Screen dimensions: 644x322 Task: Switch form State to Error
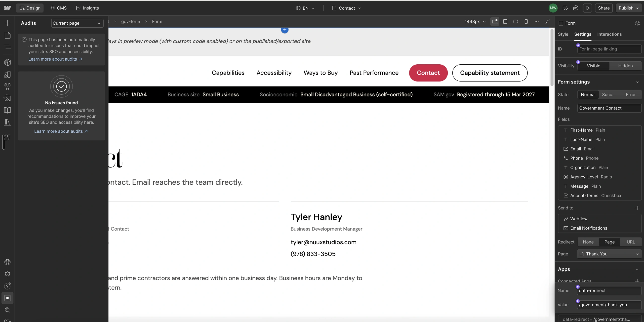tap(631, 94)
